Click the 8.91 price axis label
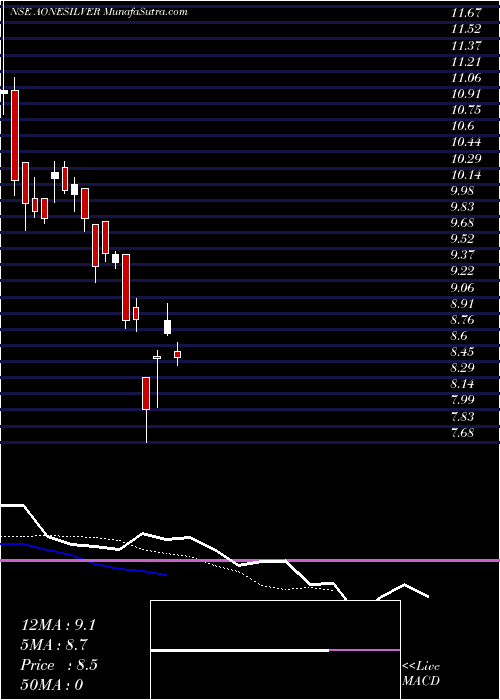 pos(463,304)
